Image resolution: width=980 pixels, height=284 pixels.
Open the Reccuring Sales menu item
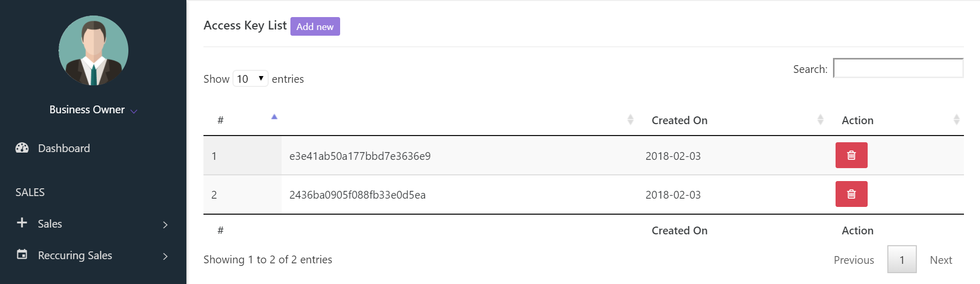point(75,256)
